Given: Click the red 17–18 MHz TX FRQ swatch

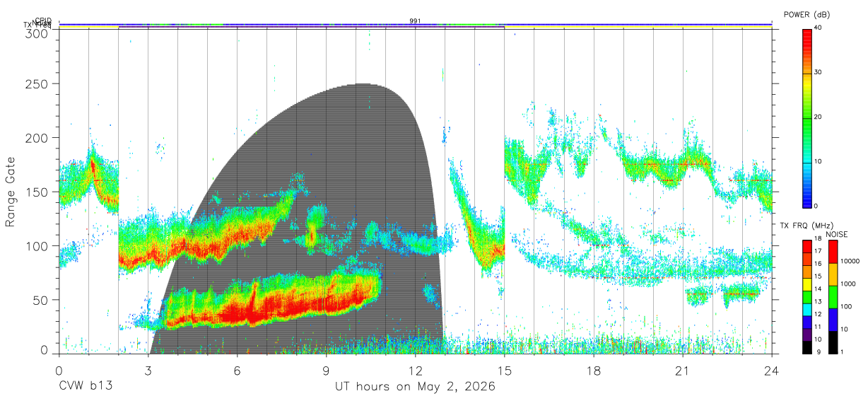Looking at the screenshot, I should click(x=807, y=246).
